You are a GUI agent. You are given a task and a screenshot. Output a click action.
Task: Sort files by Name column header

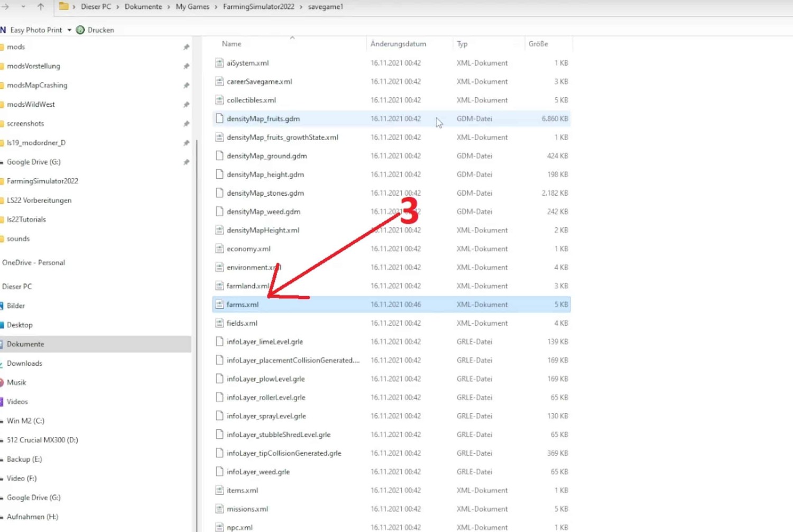[232, 44]
